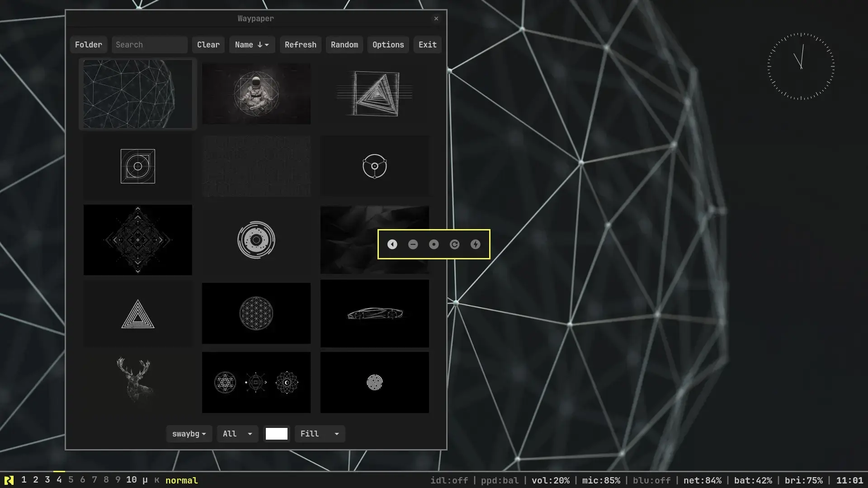Click the Options button

(x=388, y=45)
